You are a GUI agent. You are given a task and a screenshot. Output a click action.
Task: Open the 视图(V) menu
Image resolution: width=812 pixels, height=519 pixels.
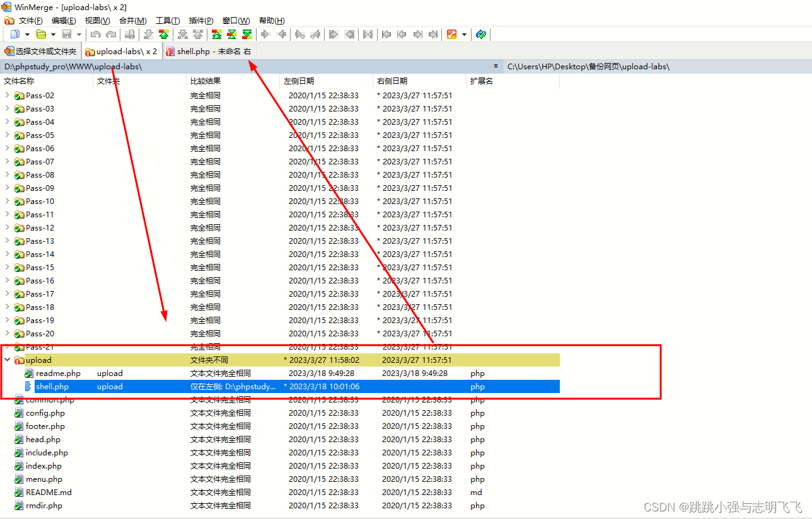(x=97, y=21)
